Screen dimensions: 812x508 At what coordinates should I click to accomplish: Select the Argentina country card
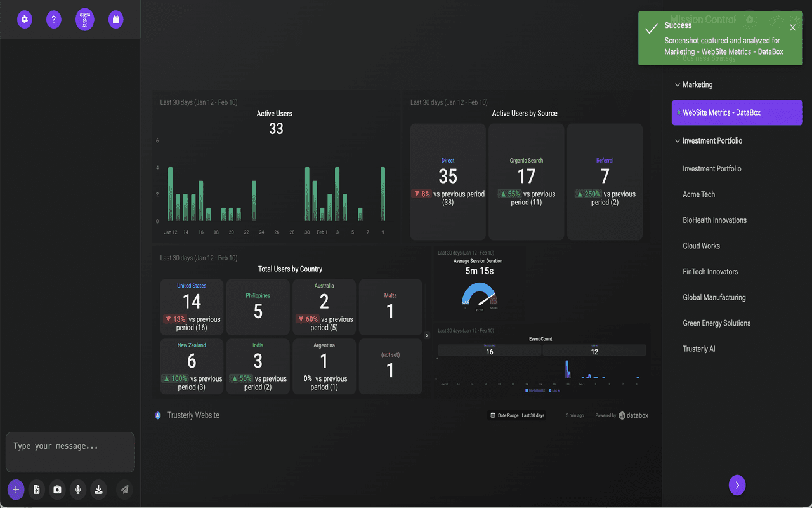tap(324, 366)
